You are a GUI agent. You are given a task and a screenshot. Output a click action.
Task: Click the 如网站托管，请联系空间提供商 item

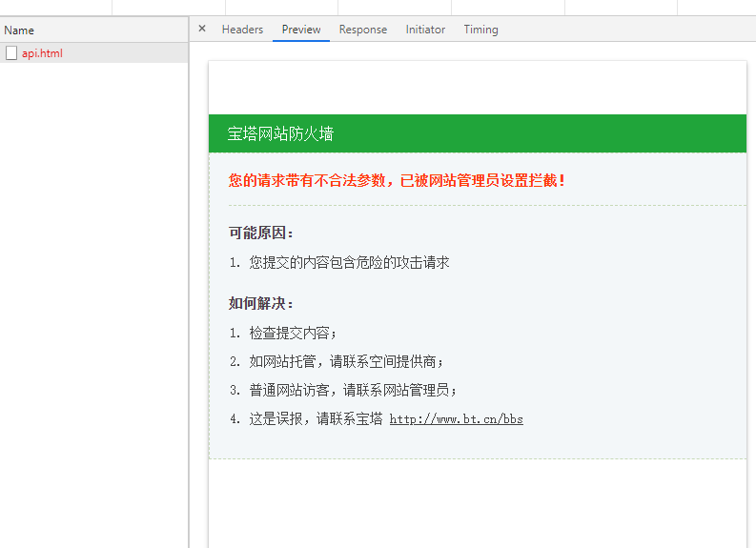click(x=346, y=361)
